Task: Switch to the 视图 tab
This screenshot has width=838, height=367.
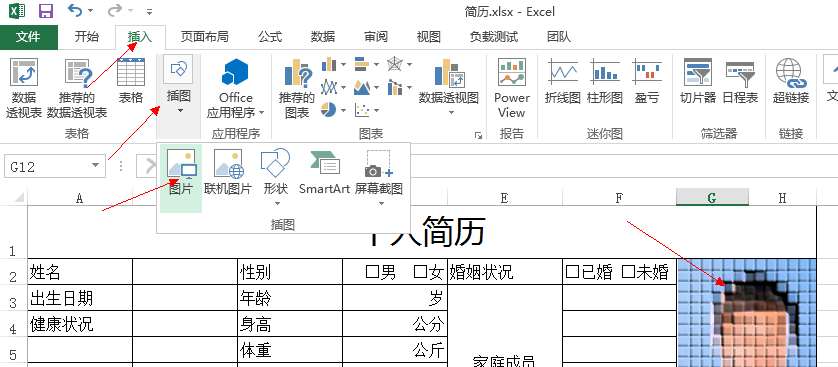Action: coord(429,37)
